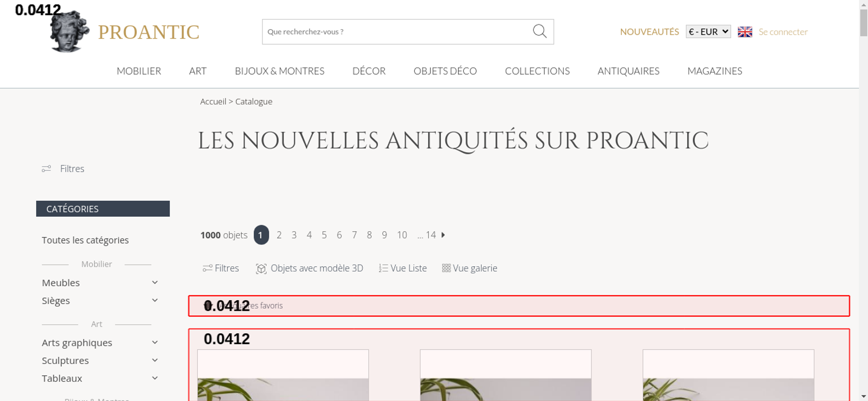Image resolution: width=868 pixels, height=401 pixels.
Task: Open the DÉCOR menu
Action: tap(369, 71)
